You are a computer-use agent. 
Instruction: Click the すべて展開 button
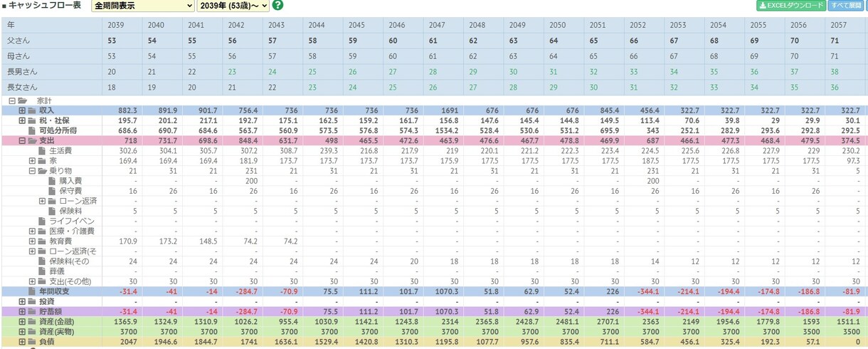[845, 5]
